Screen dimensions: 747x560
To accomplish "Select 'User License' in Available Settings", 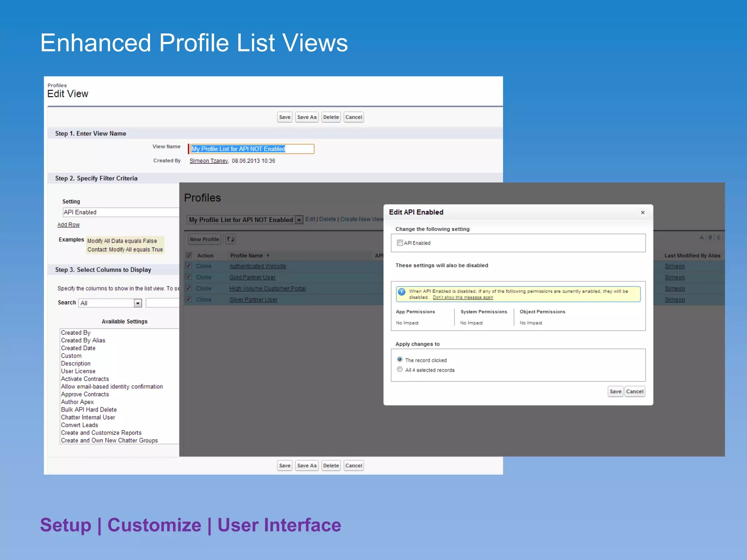I will click(78, 371).
